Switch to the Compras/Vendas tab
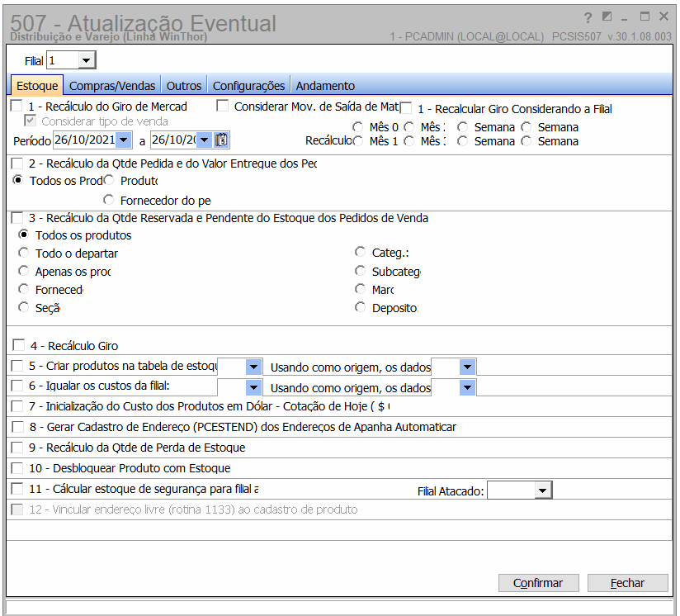The height and width of the screenshot is (616, 680). pyautogui.click(x=112, y=86)
